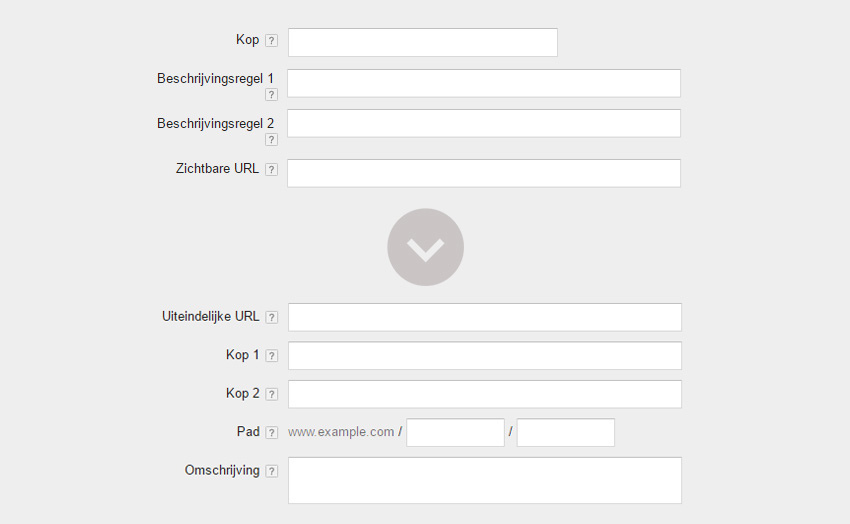The image size is (850, 524).
Task: Click the first Pad path box
Action: point(455,433)
